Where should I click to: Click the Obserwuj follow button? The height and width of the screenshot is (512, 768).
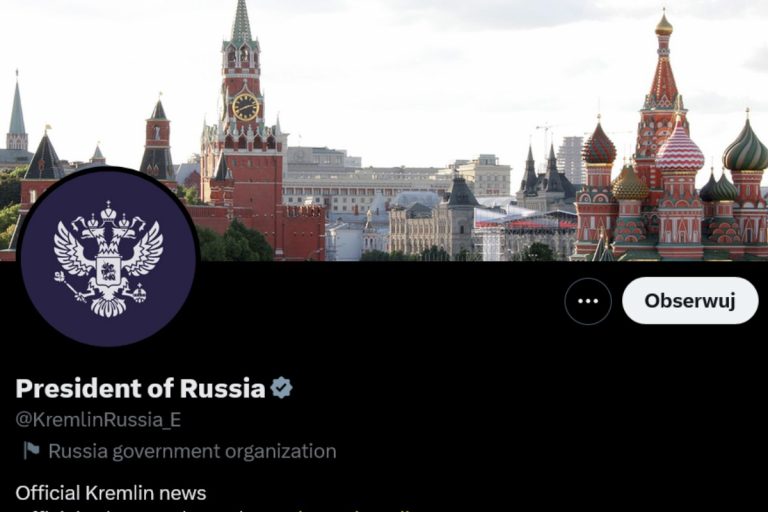(690, 301)
